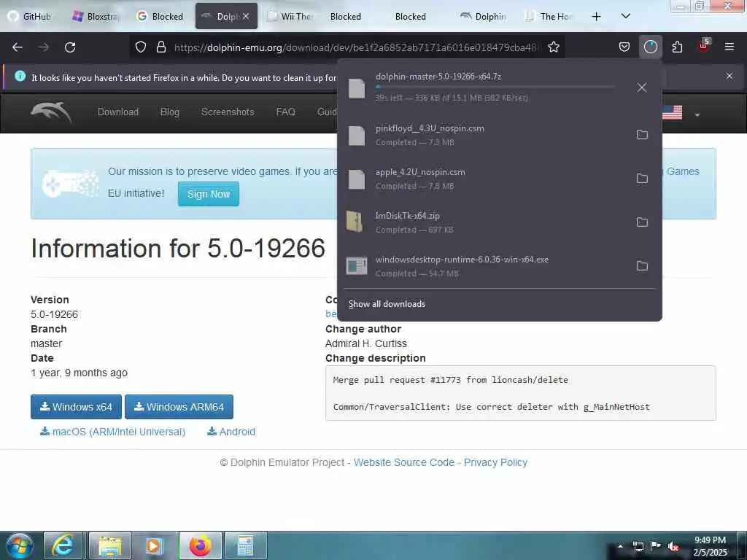Show pinkfloyd_4.3U_nospin.csm in folder

(642, 135)
